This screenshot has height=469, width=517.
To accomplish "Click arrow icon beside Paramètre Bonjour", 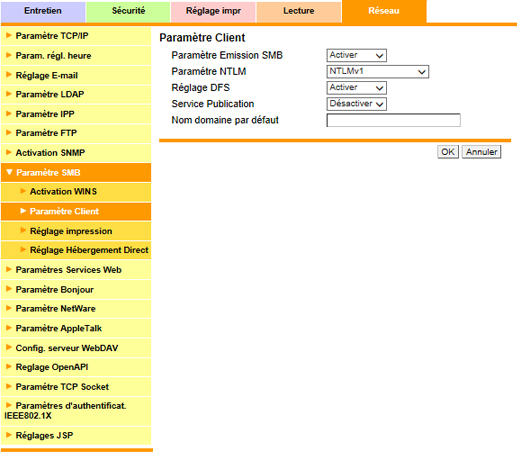I will [x=9, y=289].
